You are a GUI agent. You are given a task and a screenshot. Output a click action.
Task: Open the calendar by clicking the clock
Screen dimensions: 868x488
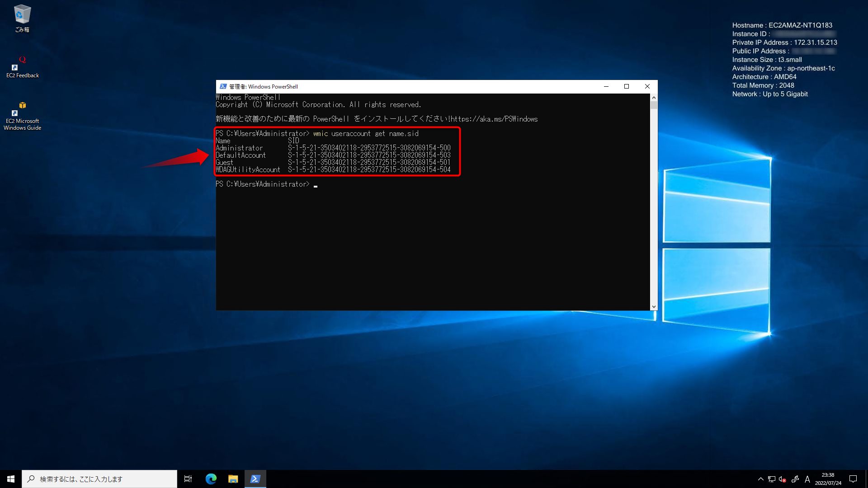pyautogui.click(x=828, y=479)
